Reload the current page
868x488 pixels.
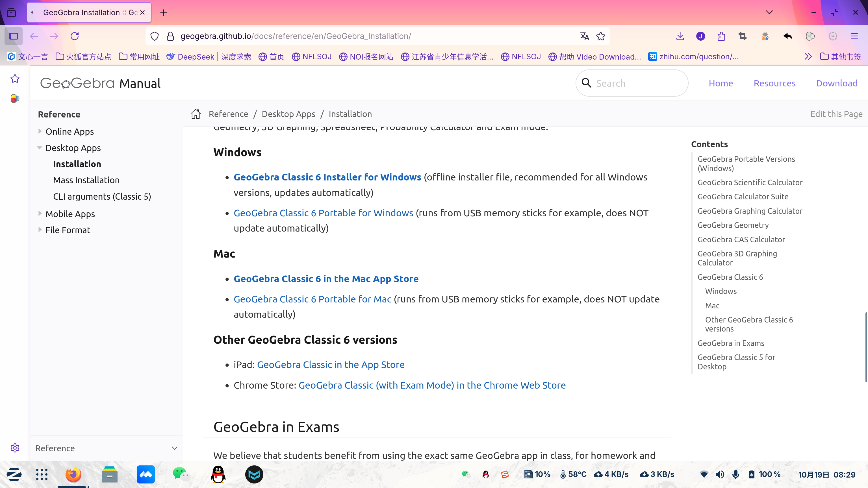click(75, 36)
